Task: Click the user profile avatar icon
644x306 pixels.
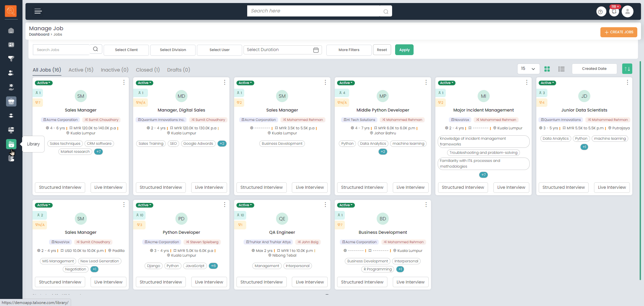Action: click(627, 11)
